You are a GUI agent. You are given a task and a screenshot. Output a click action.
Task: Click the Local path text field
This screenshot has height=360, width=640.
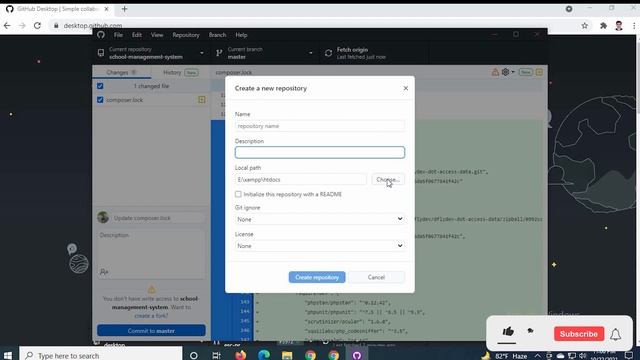[300, 180]
